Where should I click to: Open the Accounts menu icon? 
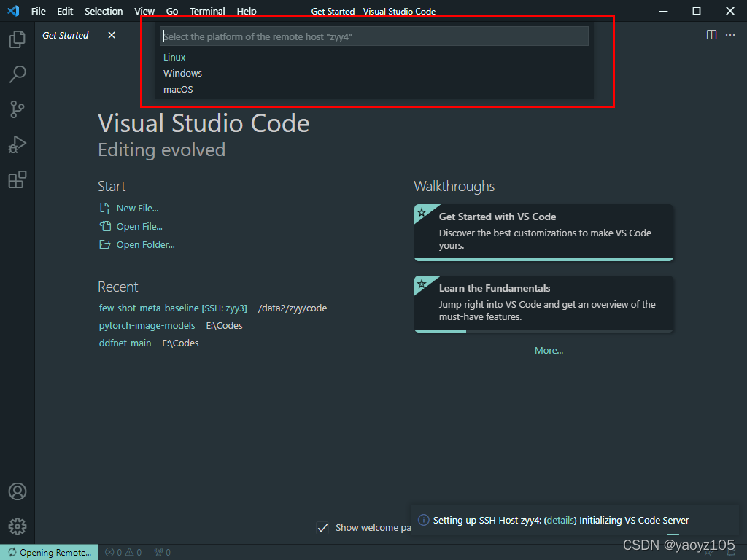tap(18, 491)
